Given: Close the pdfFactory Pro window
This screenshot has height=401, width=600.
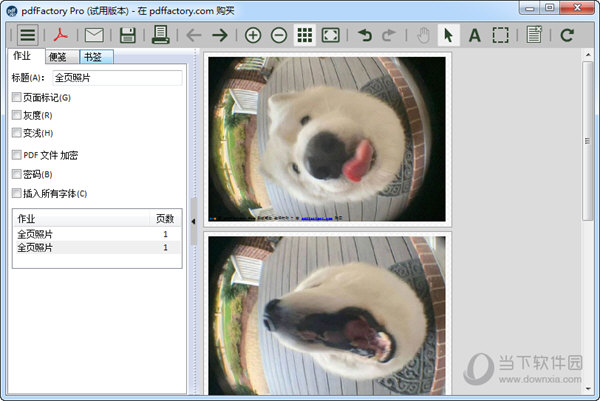Looking at the screenshot, I should 577,8.
